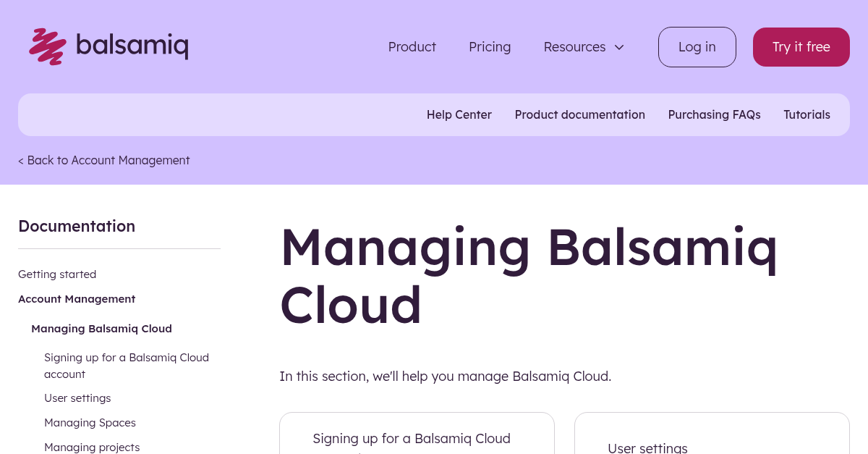The height and width of the screenshot is (454, 868).
Task: Open the Managing projects sidebar link
Action: (x=92, y=447)
